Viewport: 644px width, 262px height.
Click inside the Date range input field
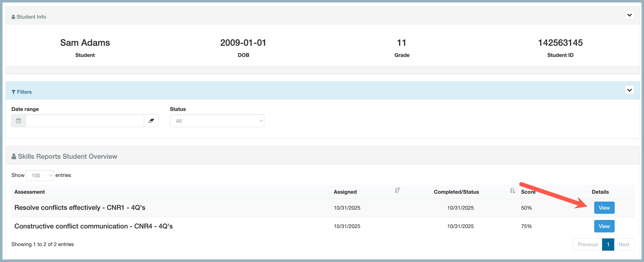[x=84, y=121]
